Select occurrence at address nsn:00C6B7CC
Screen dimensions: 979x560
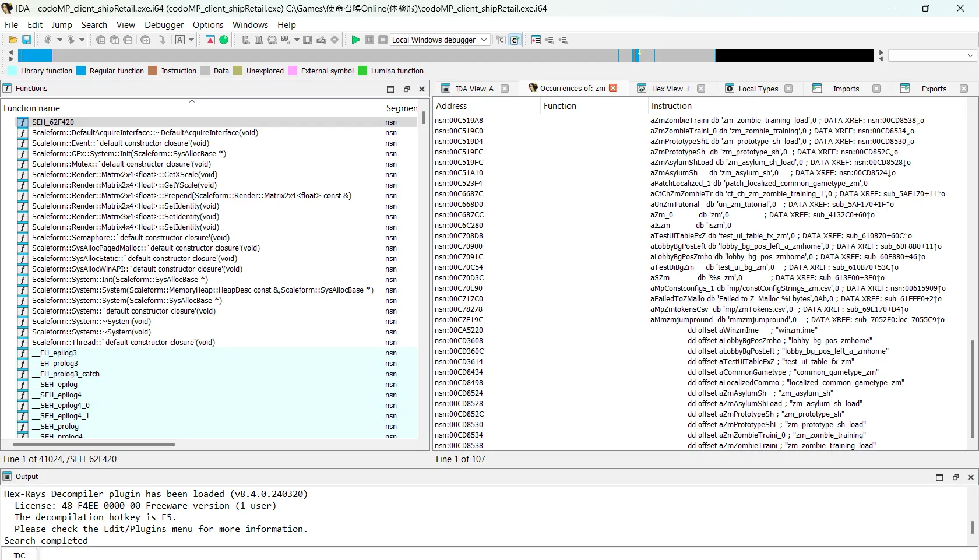[699, 214]
